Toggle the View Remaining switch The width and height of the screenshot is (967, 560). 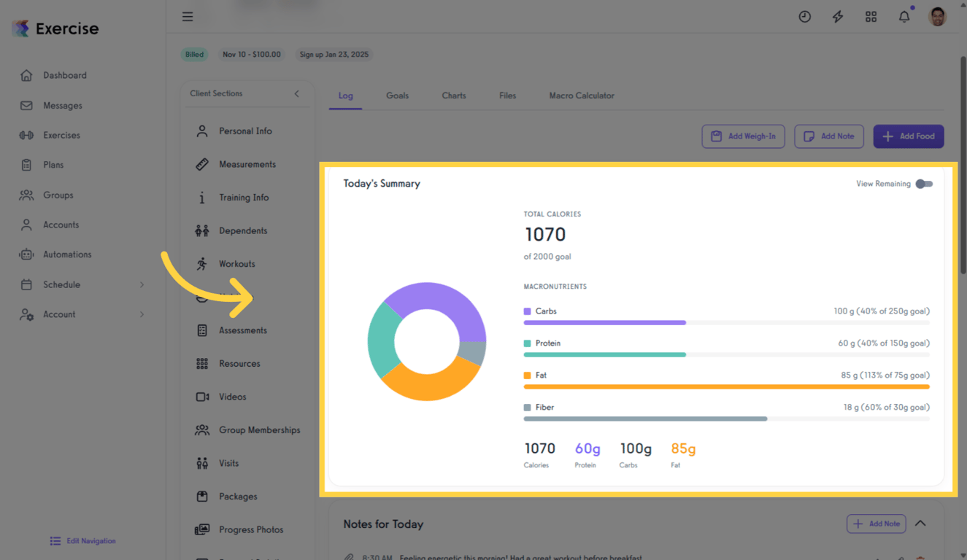(924, 184)
